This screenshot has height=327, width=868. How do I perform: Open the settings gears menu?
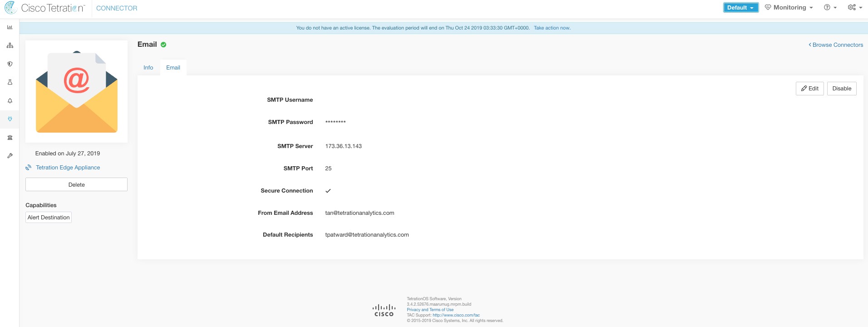coord(855,8)
